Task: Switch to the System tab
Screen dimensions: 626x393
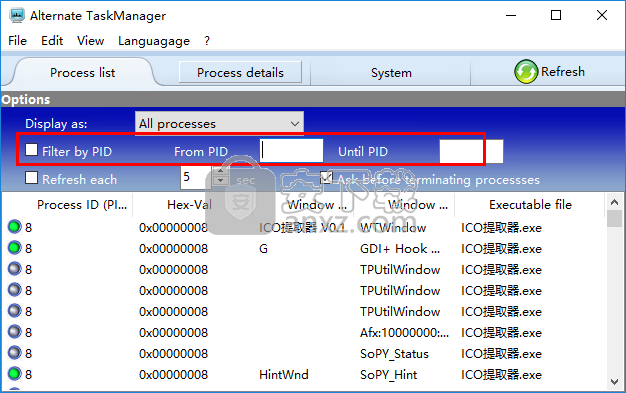Action: tap(391, 73)
